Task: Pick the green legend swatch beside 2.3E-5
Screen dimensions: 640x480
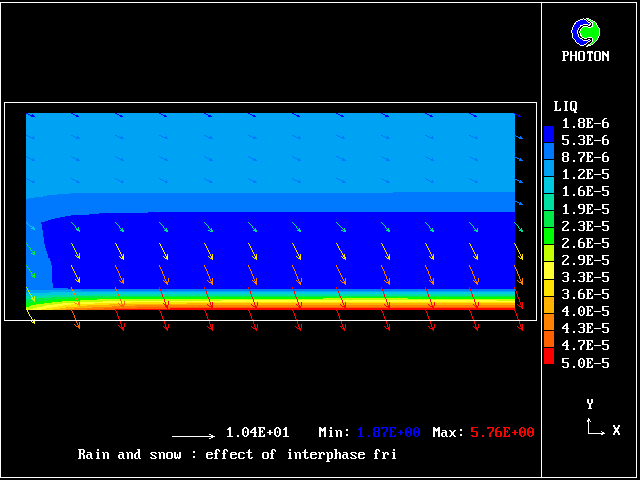Action: [x=549, y=227]
